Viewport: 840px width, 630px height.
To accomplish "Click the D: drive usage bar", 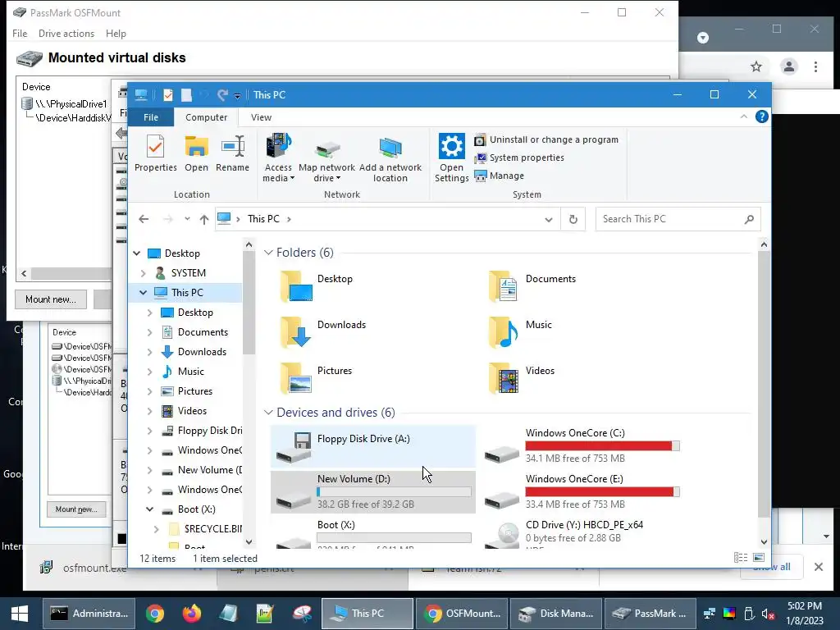I will coord(395,492).
